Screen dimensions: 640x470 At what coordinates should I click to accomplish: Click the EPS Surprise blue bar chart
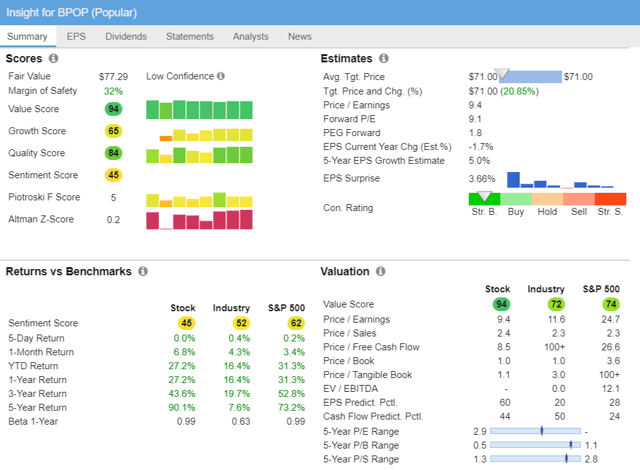[560, 180]
